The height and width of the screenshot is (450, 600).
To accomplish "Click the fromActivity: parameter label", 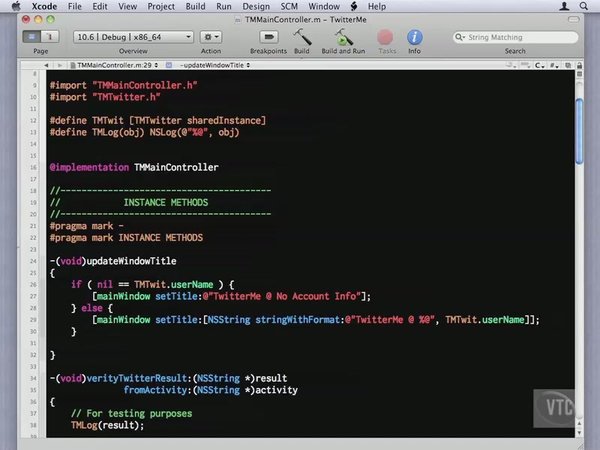I will 158,390.
